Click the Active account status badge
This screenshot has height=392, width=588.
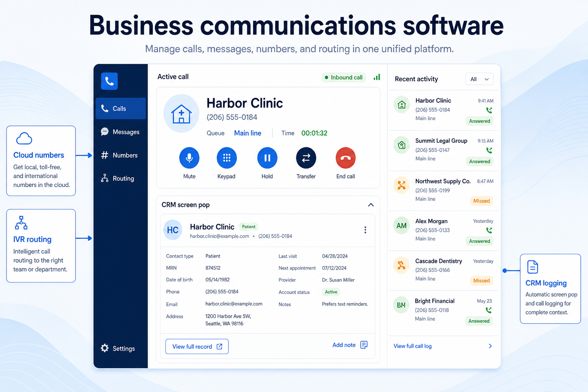pyautogui.click(x=331, y=292)
